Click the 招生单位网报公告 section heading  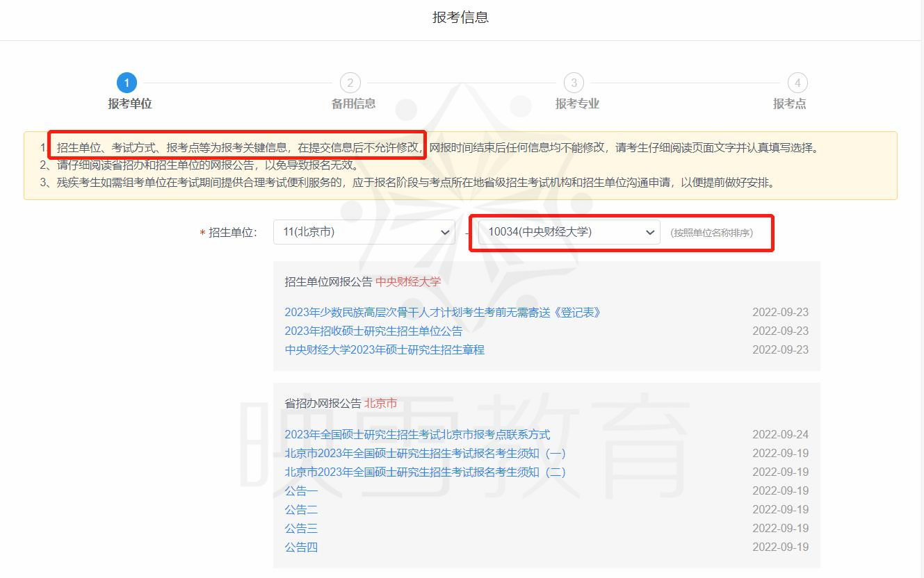point(328,281)
